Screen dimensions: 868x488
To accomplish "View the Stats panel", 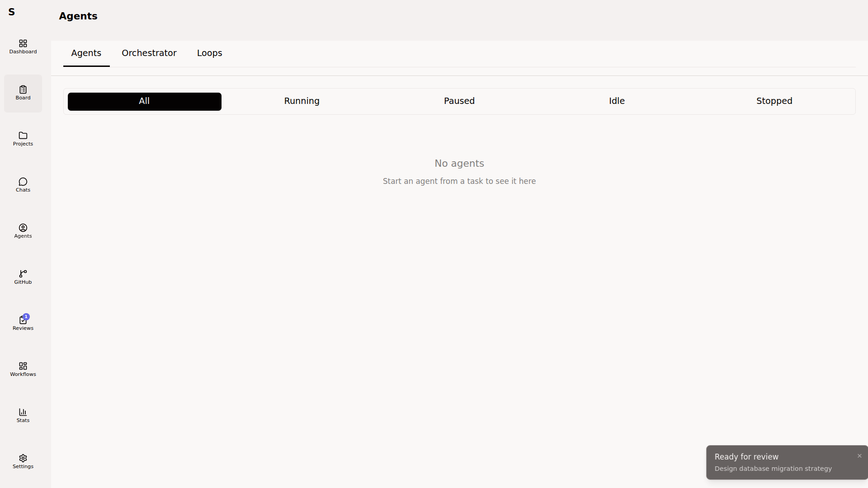I will tap(23, 415).
